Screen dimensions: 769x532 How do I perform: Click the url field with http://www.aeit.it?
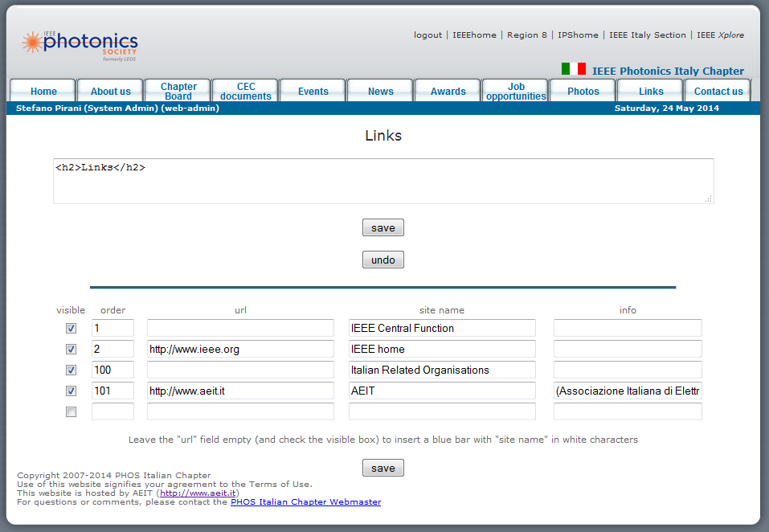point(240,391)
